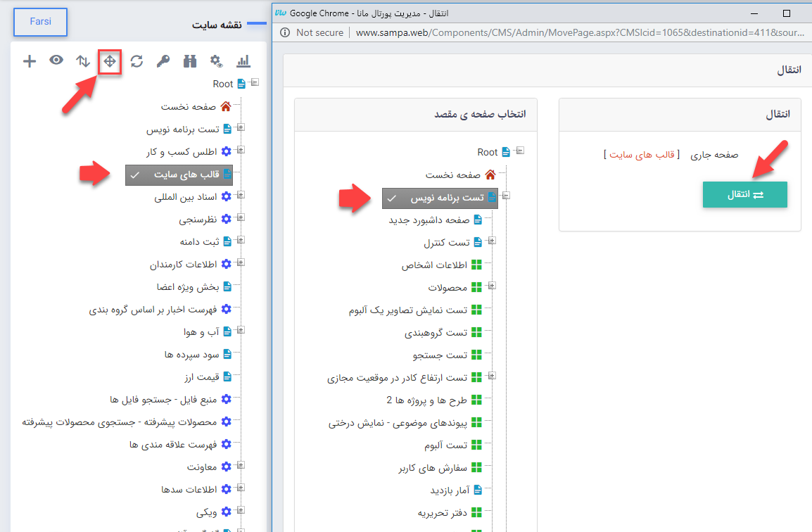Expand the محصولات tree node
812x532 pixels.
(491, 286)
